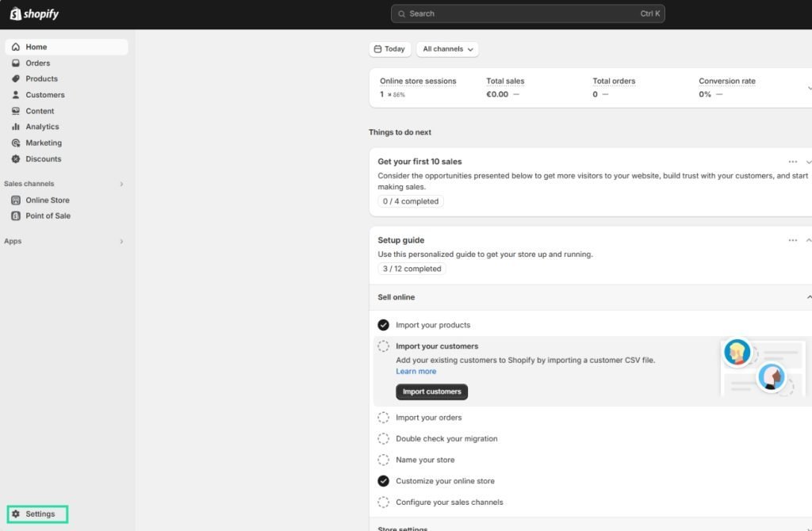Click Name your store step
Viewport: 812px width, 531px height.
pyautogui.click(x=425, y=460)
